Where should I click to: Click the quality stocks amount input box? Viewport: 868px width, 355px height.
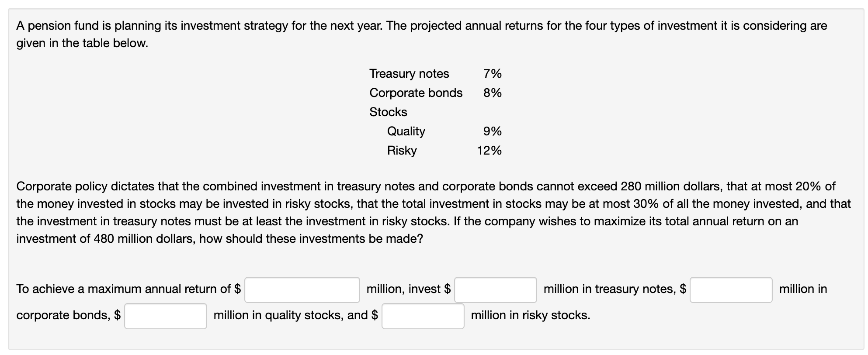(166, 316)
